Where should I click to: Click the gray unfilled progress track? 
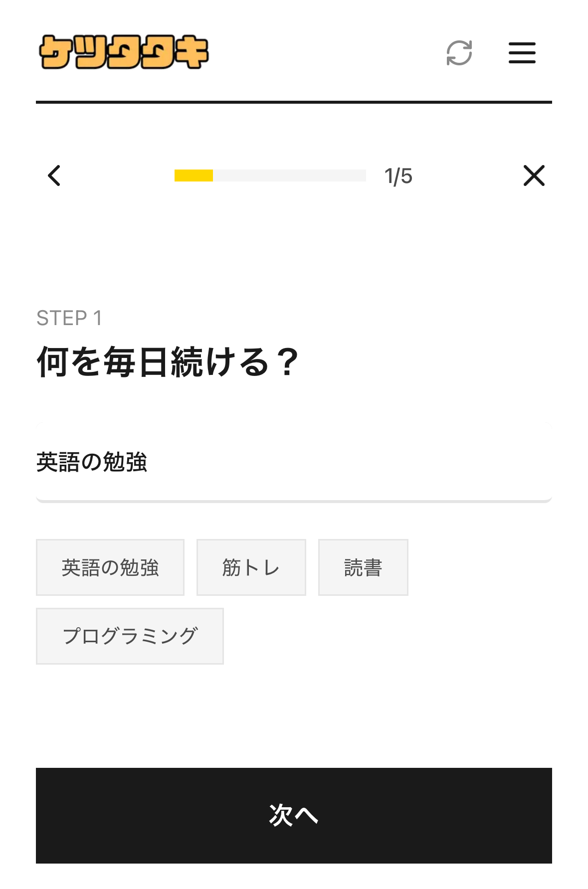[x=289, y=176]
